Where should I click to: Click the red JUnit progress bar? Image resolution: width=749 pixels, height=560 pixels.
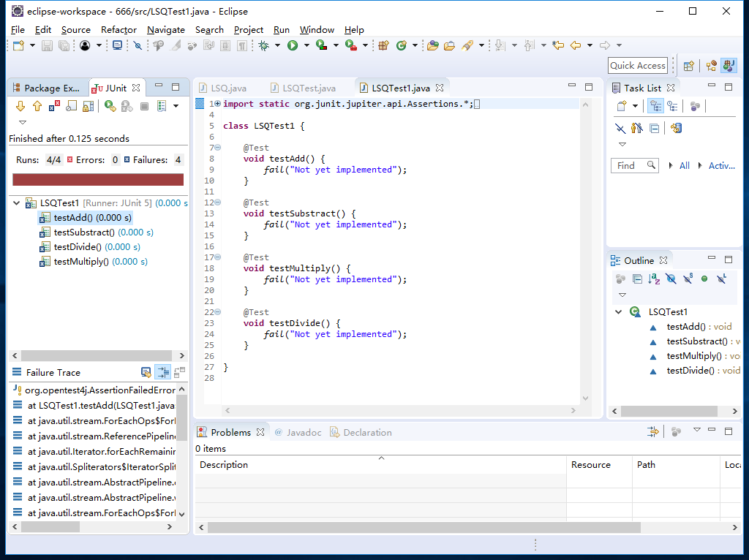click(98, 180)
